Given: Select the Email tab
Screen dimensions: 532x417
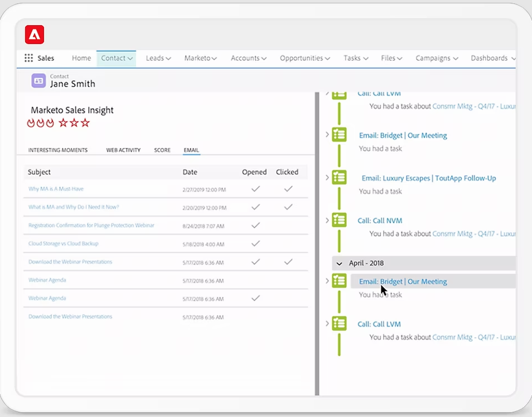Looking at the screenshot, I should click(x=191, y=150).
